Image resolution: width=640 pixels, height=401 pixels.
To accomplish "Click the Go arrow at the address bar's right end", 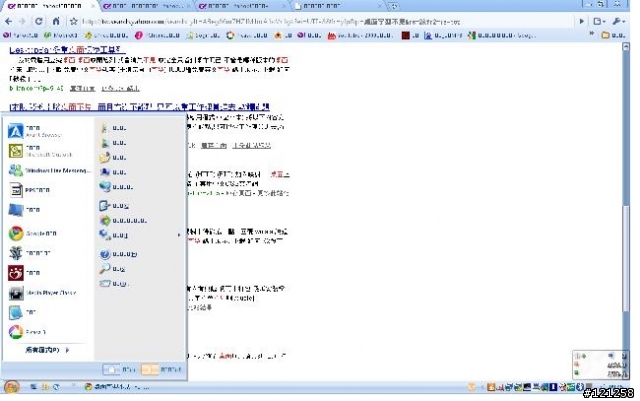I will click(x=582, y=22).
